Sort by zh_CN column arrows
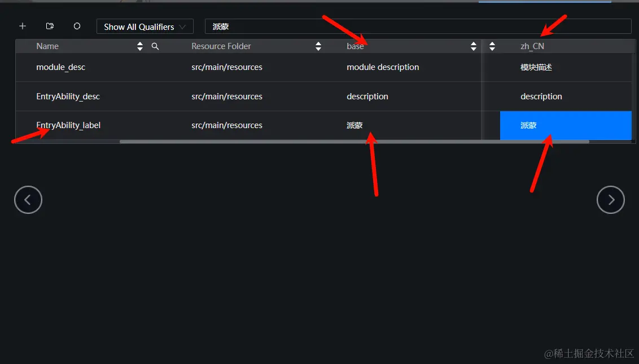Screen dimensions: 639x364 point(492,46)
